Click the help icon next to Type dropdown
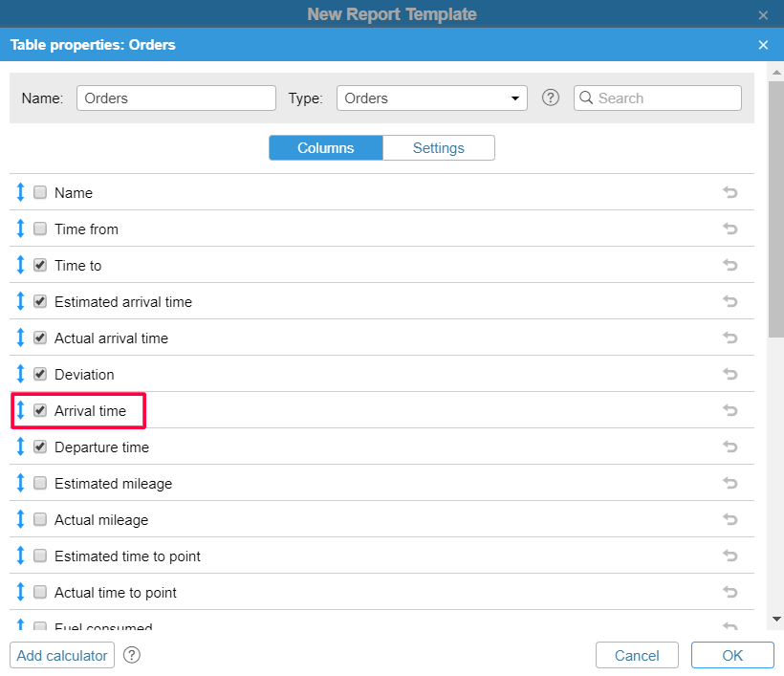This screenshot has width=784, height=676. tap(550, 98)
